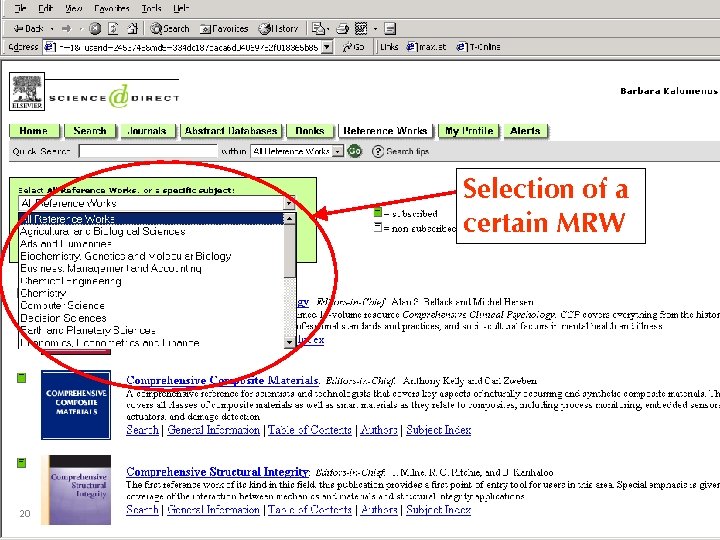Expand the Back button history arrow
720x540 pixels.
52,29
